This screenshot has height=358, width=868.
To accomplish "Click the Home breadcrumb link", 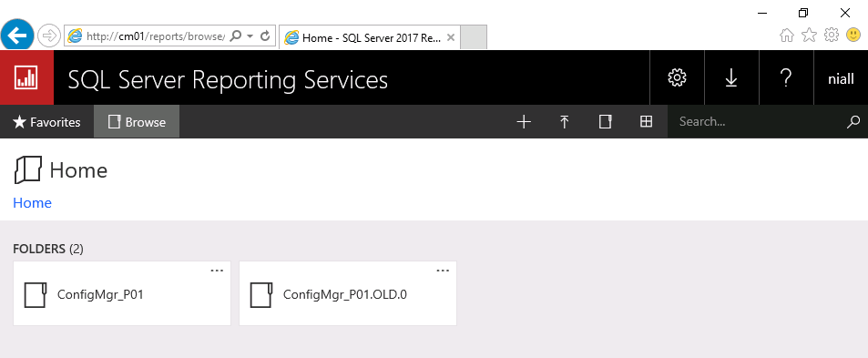I will pyautogui.click(x=32, y=203).
